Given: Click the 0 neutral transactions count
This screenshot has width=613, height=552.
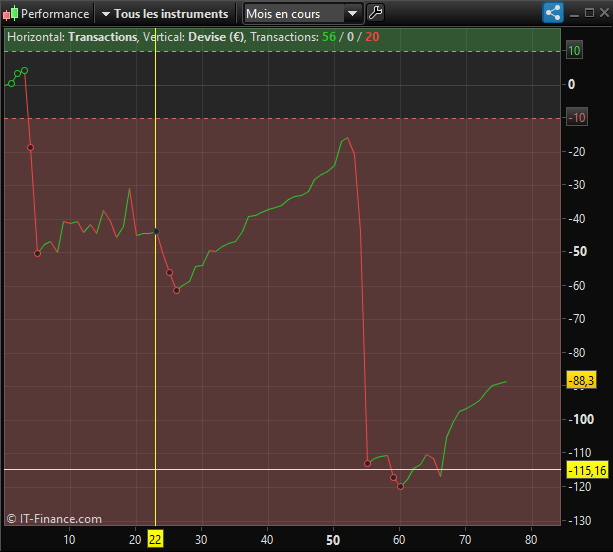Looking at the screenshot, I should click(x=350, y=37).
